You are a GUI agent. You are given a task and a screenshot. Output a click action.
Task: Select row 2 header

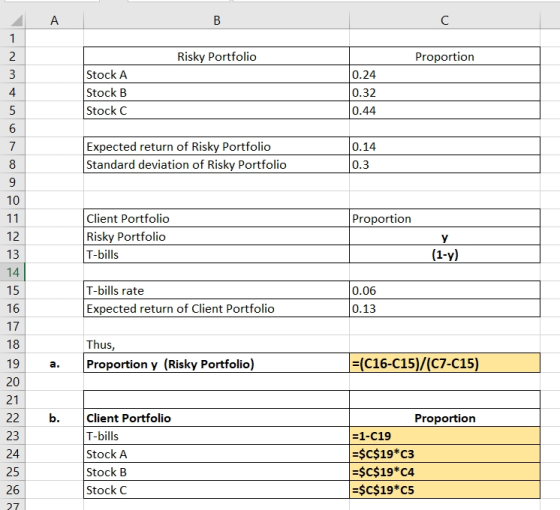pyautogui.click(x=12, y=56)
